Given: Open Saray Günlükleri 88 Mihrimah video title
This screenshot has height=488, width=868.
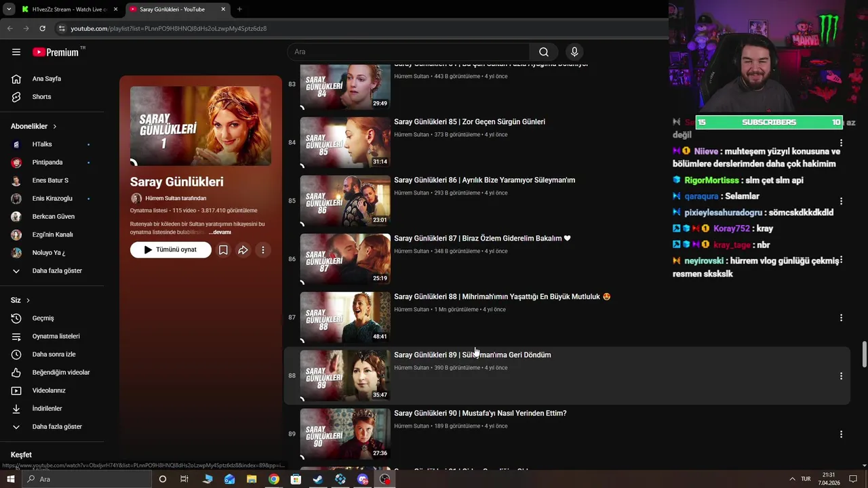Looking at the screenshot, I should 502,297.
